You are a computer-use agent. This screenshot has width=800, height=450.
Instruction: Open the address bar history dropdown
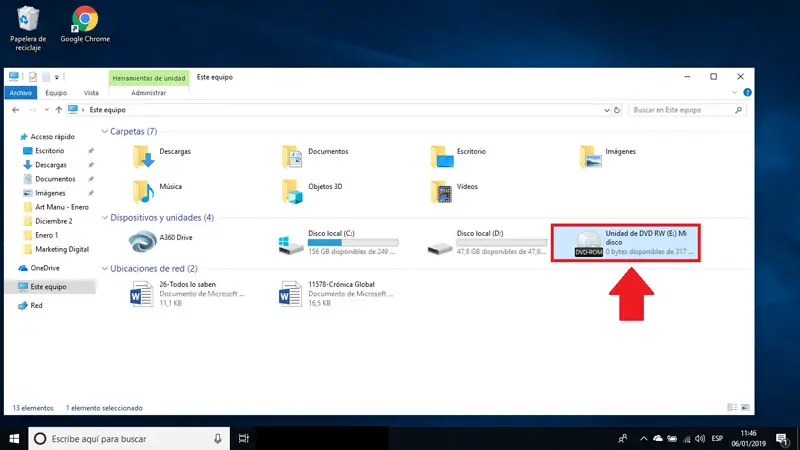(607, 110)
